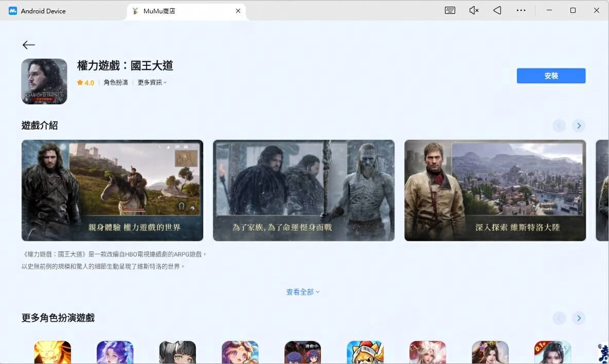This screenshot has width=609, height=364.
Task: Minimize the emulator window
Action: click(549, 10)
